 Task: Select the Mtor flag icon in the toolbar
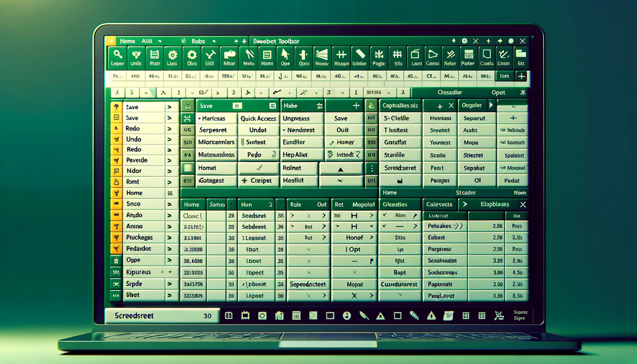[x=229, y=57]
